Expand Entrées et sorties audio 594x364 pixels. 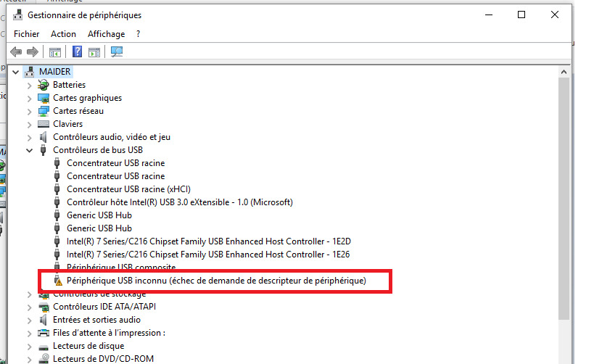[x=29, y=320]
